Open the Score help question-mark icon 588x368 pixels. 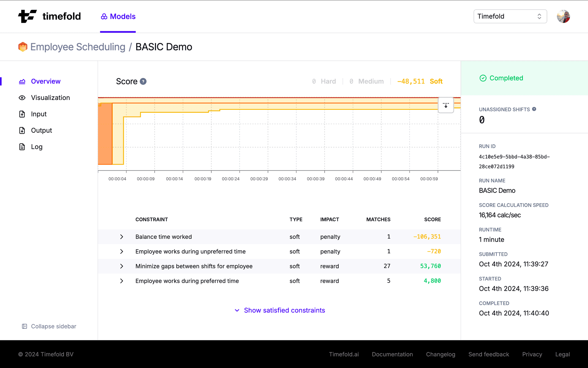(x=143, y=81)
